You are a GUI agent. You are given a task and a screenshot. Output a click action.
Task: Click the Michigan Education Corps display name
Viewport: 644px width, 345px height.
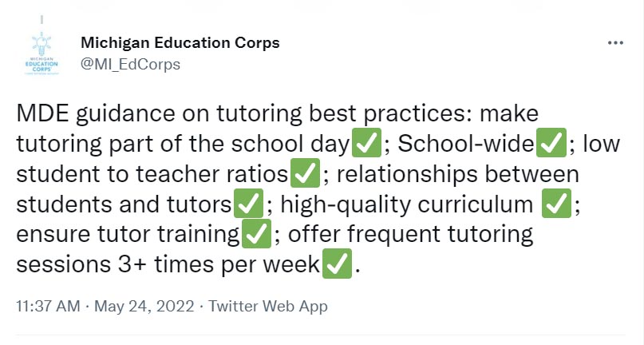pyautogui.click(x=180, y=42)
